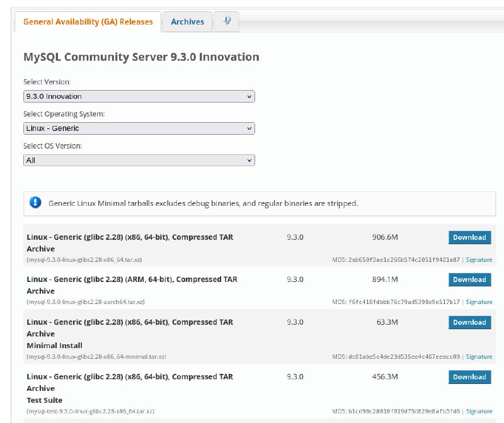Download the ARM 64-bit compressed TAR archive
The height and width of the screenshot is (423, 504).
469,279
